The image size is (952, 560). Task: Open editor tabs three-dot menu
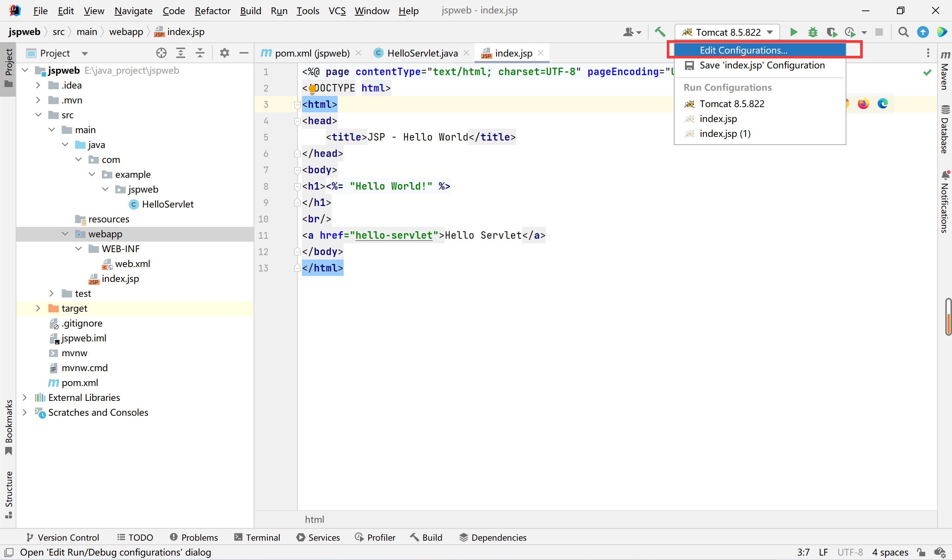pos(928,53)
